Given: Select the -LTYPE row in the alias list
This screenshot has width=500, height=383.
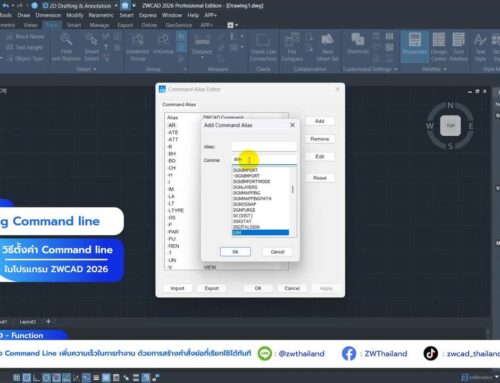Looking at the screenshot, I should [175, 210].
